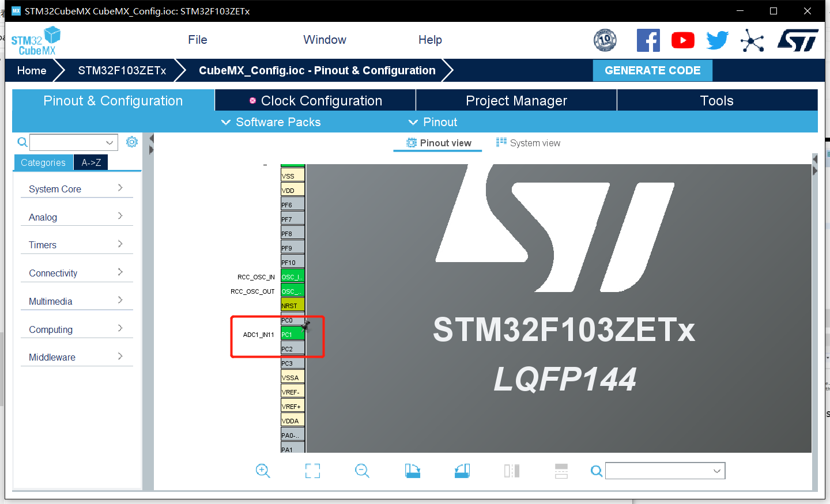Viewport: 830px width, 504px height.
Task: Rotate the chip view clockwise
Action: click(x=413, y=471)
